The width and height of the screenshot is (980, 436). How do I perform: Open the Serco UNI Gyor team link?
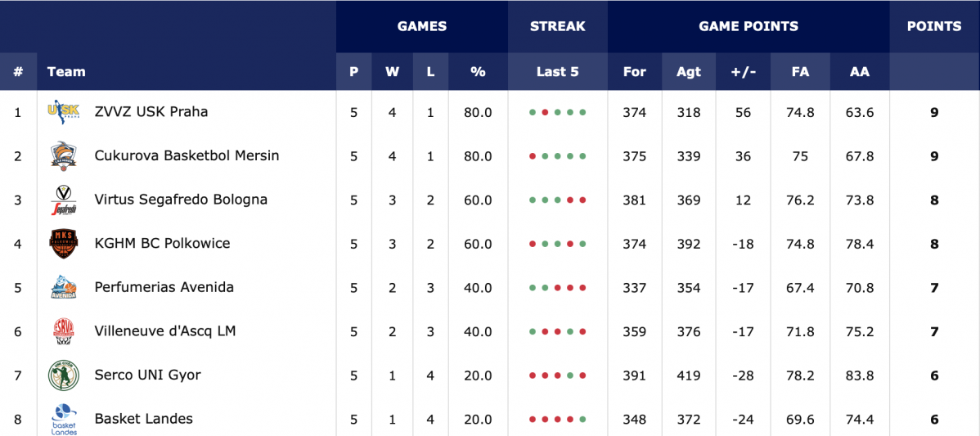(x=147, y=375)
